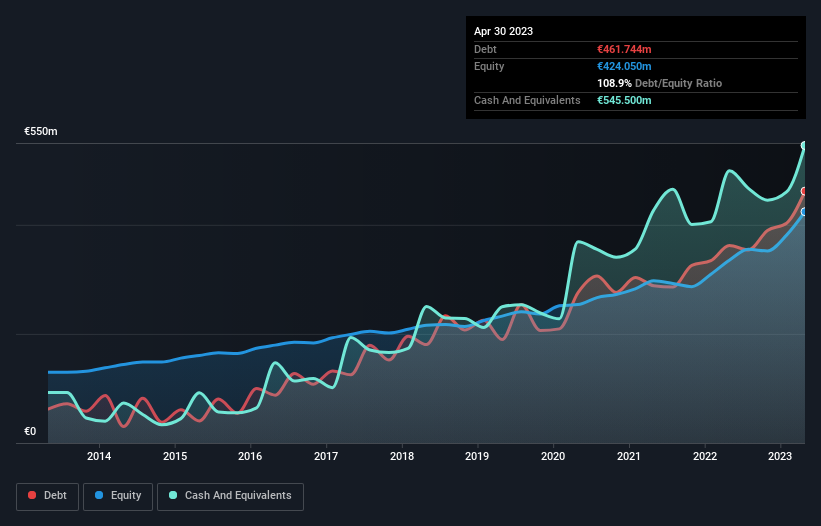Click the 2014 x-axis label
The image size is (821, 526).
coord(99,456)
